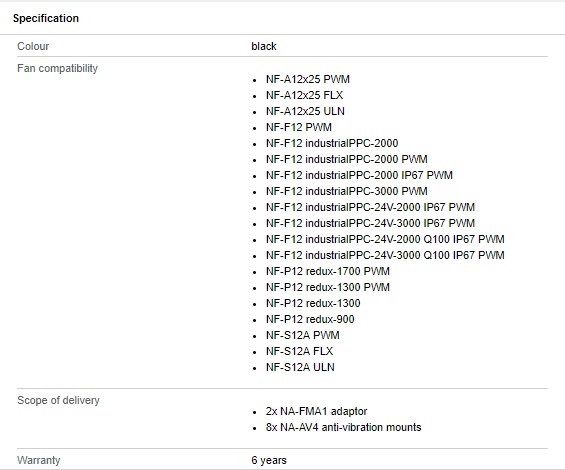Screen dimensions: 565x470
Task: Click NF-F12 industrialPPC-24V-3000 Q100 IP67 PWM
Action: (x=385, y=255)
